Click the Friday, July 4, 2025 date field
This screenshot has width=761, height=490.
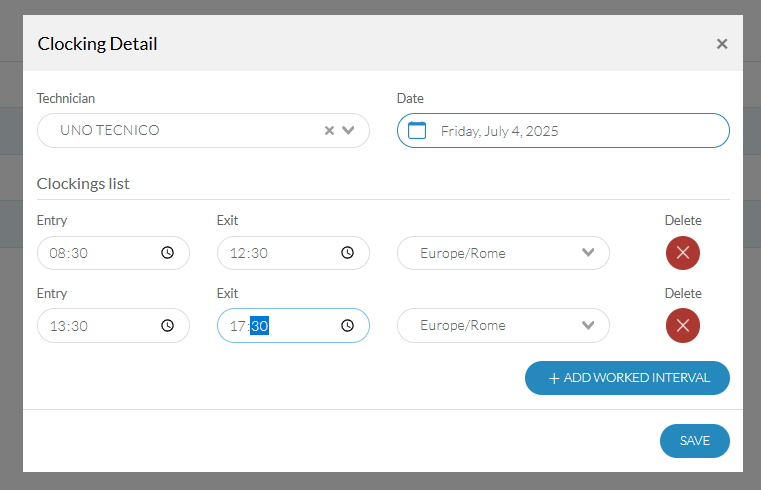pos(563,131)
